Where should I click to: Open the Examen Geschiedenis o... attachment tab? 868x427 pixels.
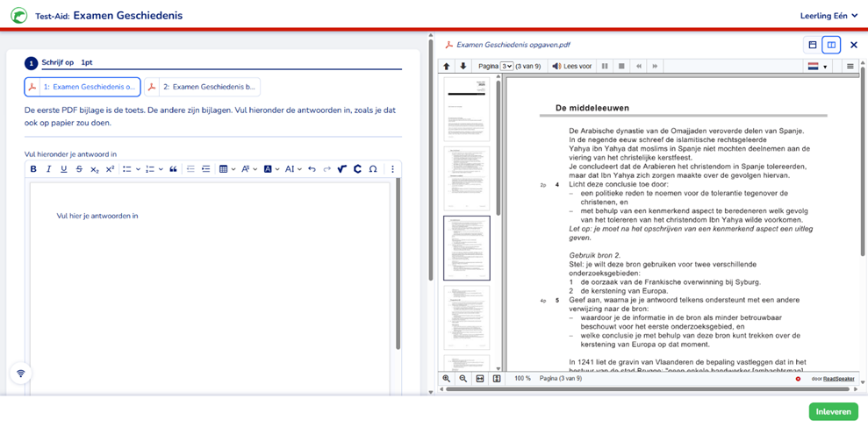point(82,87)
